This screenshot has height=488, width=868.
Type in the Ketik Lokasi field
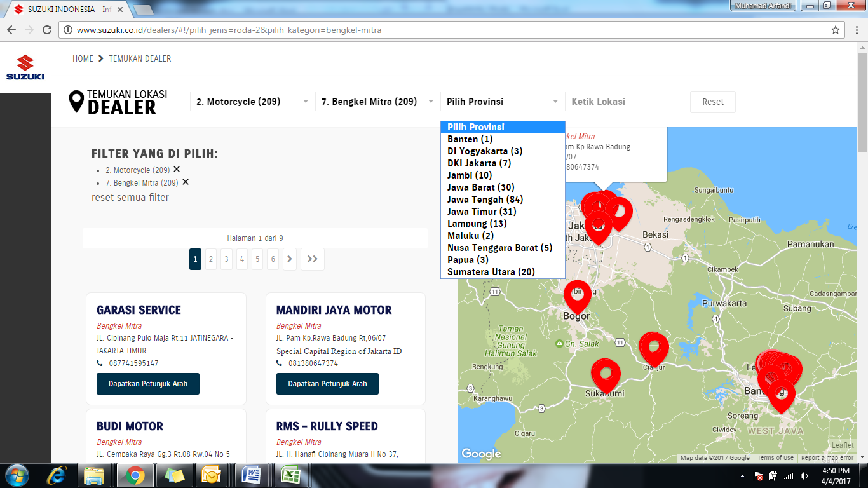[x=623, y=102]
